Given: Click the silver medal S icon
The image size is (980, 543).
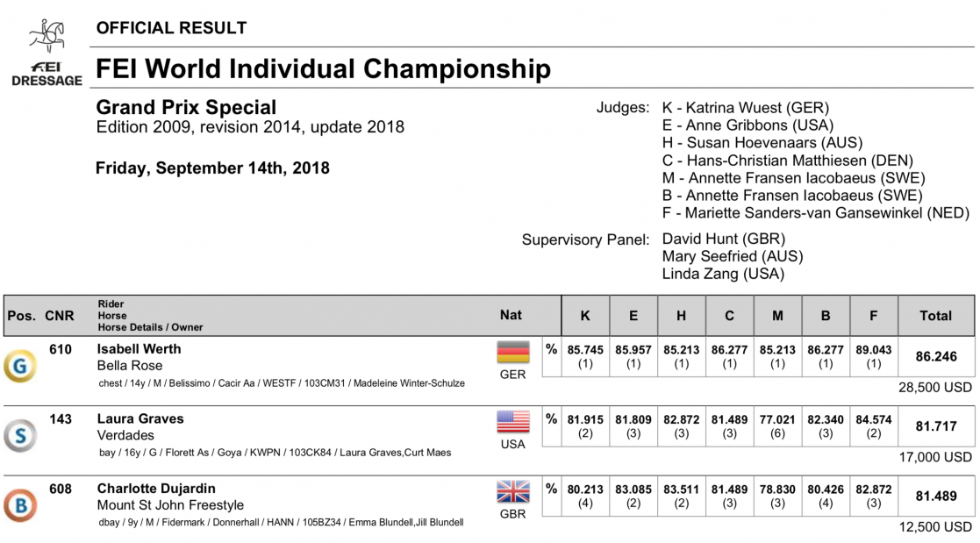Looking at the screenshot, I should point(19,436).
